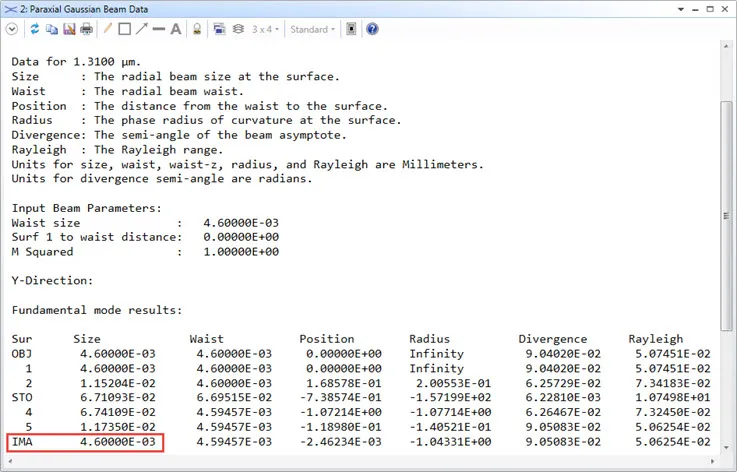Select the text annotation 'A' tool

[175, 29]
